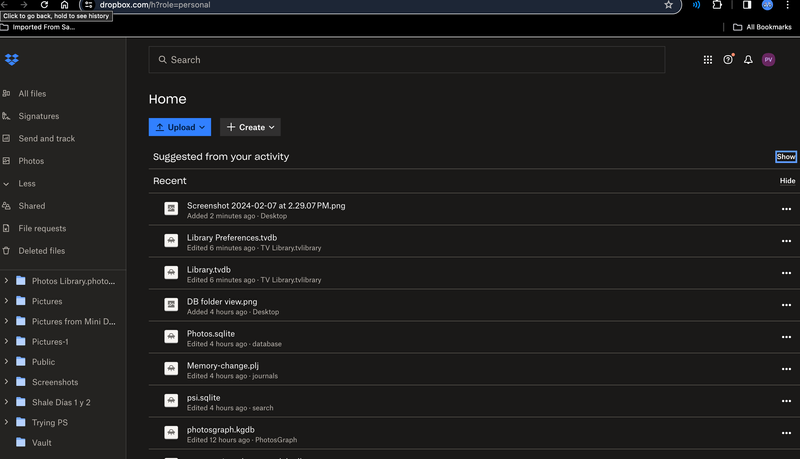Open the Vault folder icon
800x459 pixels.
[21, 442]
